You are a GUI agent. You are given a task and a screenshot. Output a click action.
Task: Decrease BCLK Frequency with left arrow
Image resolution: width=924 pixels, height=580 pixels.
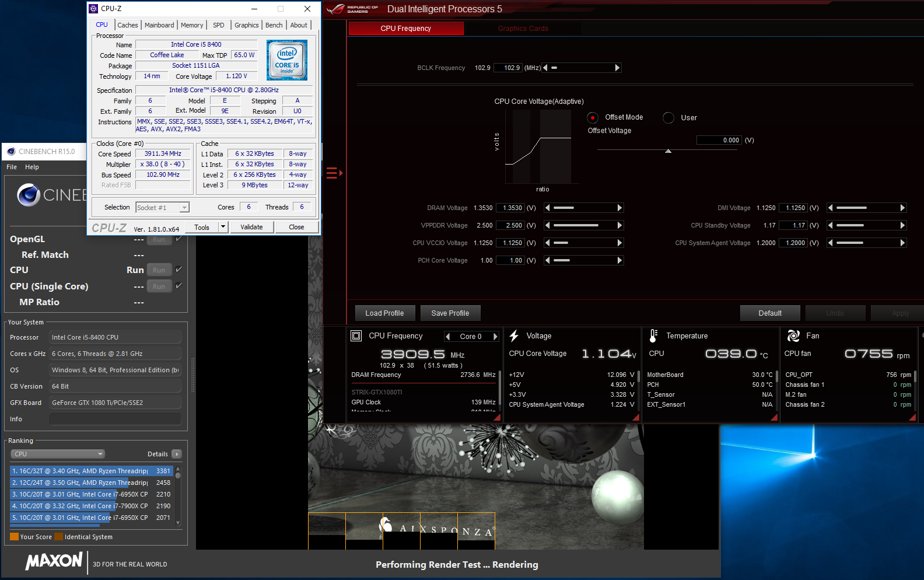point(545,68)
